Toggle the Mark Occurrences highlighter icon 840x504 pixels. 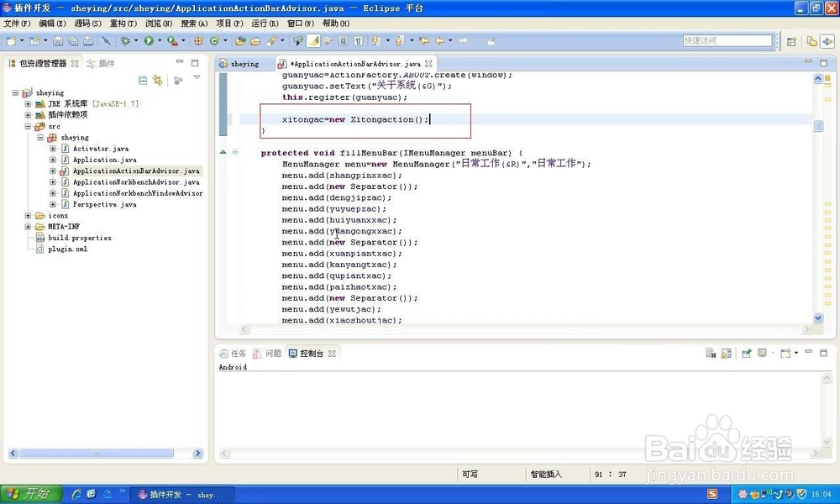click(313, 40)
